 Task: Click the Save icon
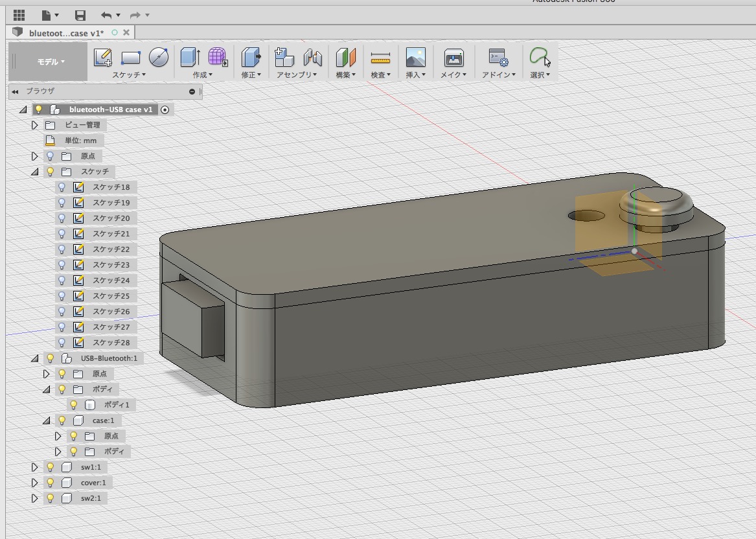(80, 15)
